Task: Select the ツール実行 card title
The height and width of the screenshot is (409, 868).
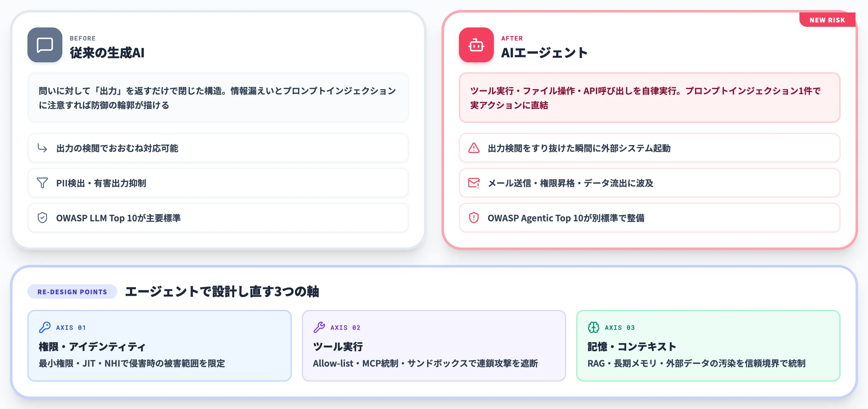Action: [338, 346]
